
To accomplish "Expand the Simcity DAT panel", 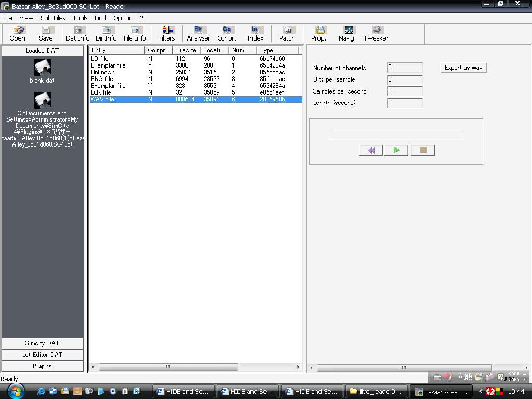I will coord(42,343).
